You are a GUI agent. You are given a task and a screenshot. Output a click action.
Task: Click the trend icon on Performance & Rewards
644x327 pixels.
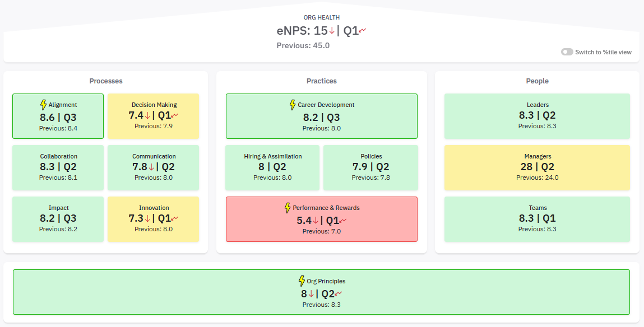[343, 221]
